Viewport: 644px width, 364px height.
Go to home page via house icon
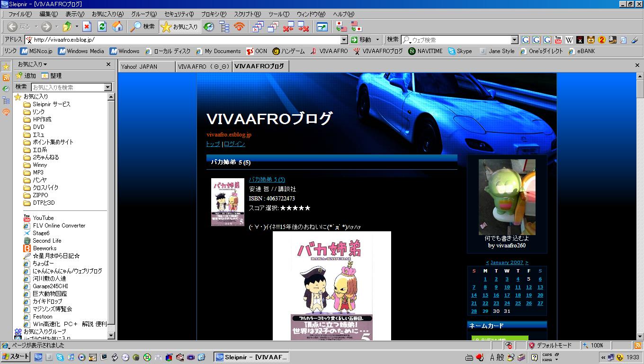117,27
